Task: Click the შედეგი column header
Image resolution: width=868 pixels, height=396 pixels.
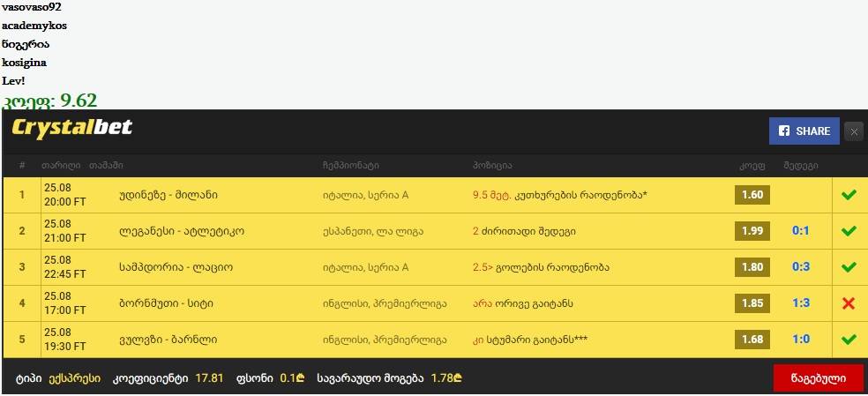Action: [800, 166]
